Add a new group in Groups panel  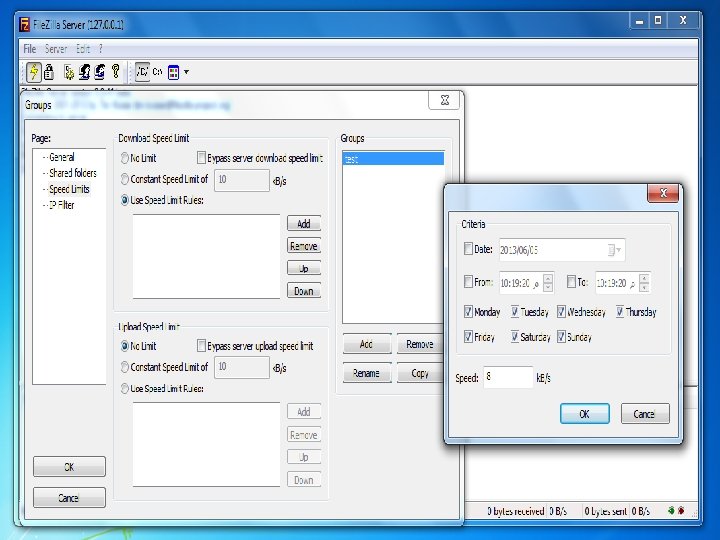click(x=366, y=344)
